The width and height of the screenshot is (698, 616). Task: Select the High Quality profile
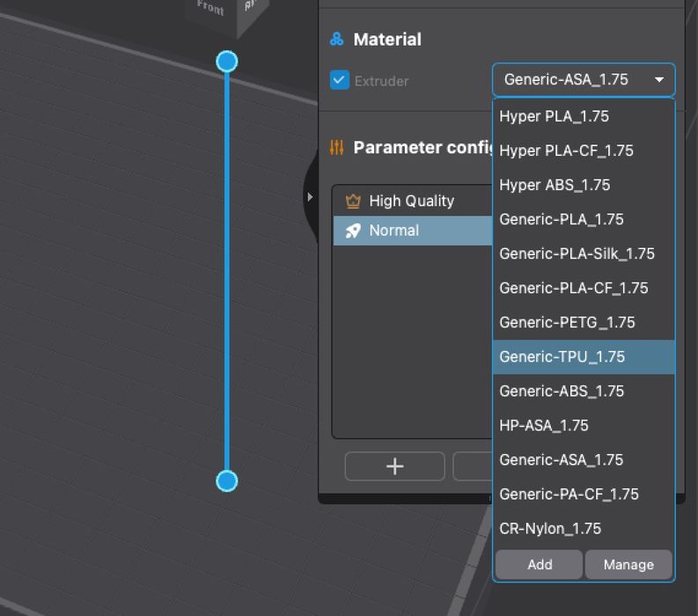point(411,201)
